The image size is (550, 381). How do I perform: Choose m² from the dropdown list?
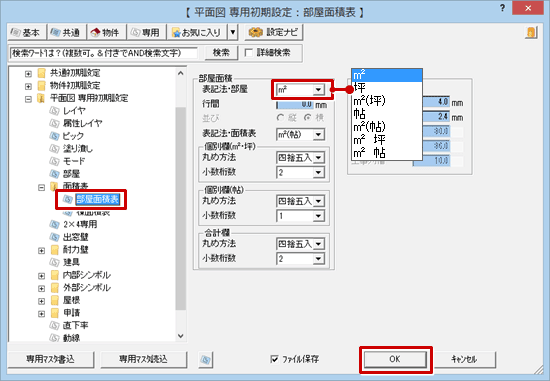click(x=387, y=75)
